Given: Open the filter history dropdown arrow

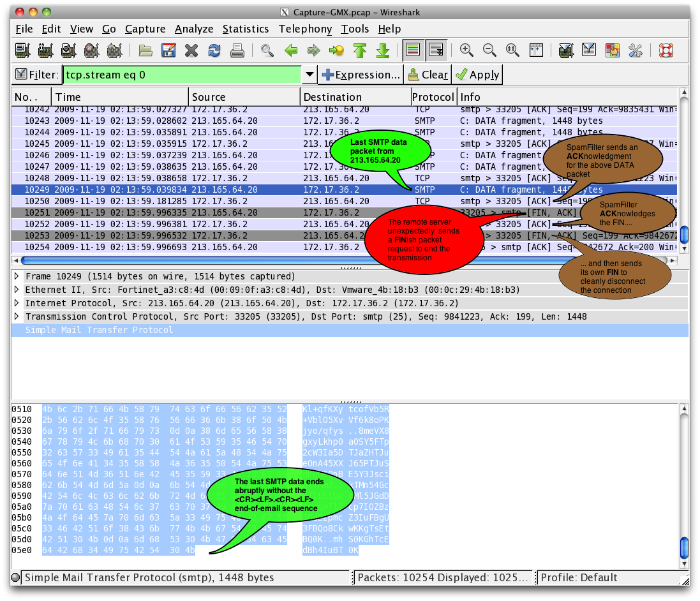Looking at the screenshot, I should click(309, 75).
